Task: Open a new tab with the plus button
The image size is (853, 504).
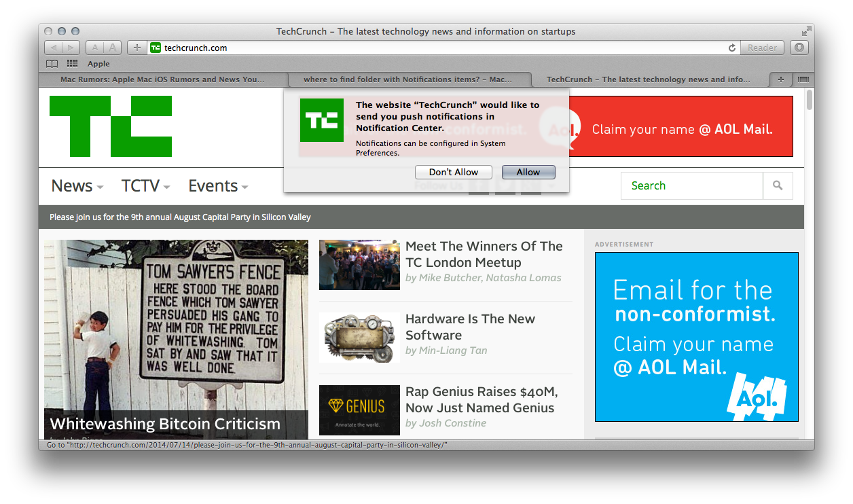Action: coord(780,79)
